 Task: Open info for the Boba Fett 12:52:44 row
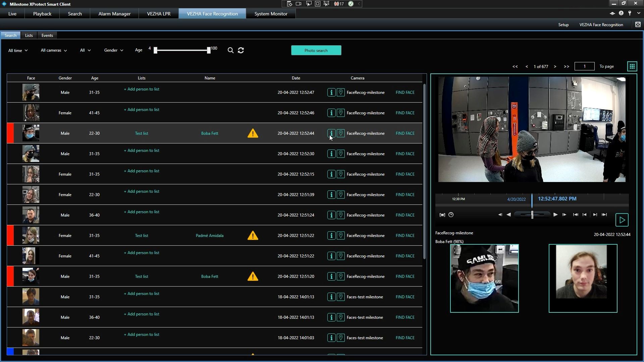[x=331, y=133]
